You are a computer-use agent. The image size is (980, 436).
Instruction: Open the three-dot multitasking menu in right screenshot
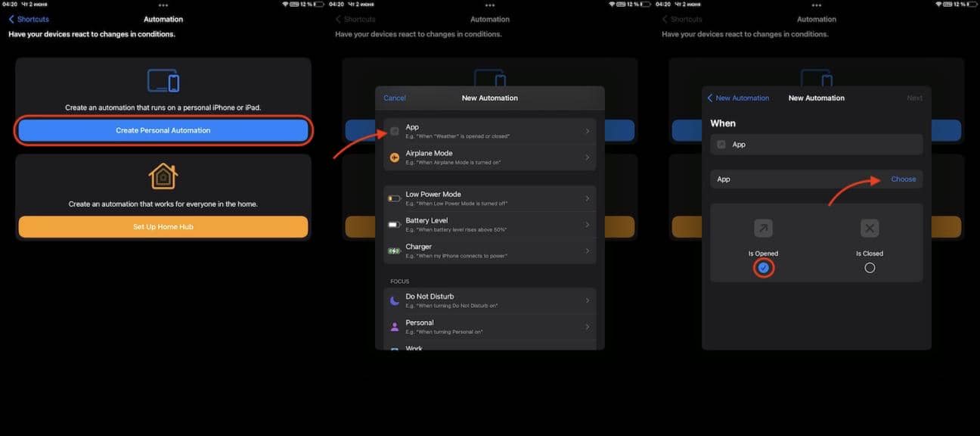pyautogui.click(x=817, y=5)
